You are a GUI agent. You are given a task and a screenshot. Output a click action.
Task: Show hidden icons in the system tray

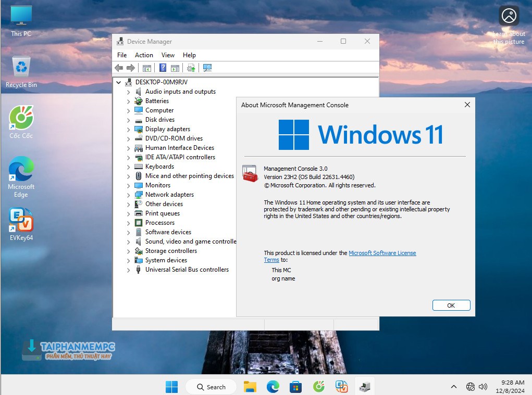click(454, 387)
